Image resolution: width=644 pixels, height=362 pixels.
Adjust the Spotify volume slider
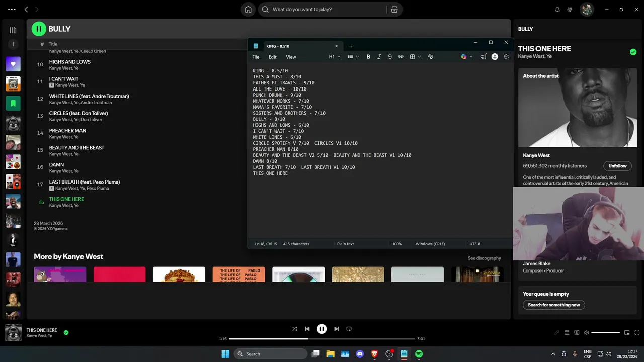coord(606,332)
